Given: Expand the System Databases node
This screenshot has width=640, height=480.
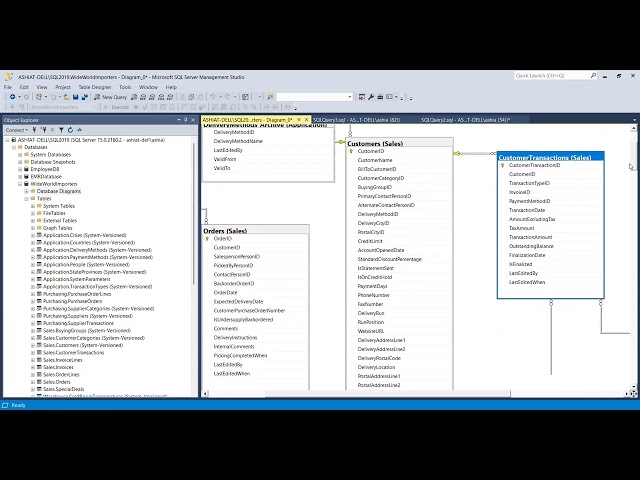Looking at the screenshot, I should (20, 155).
